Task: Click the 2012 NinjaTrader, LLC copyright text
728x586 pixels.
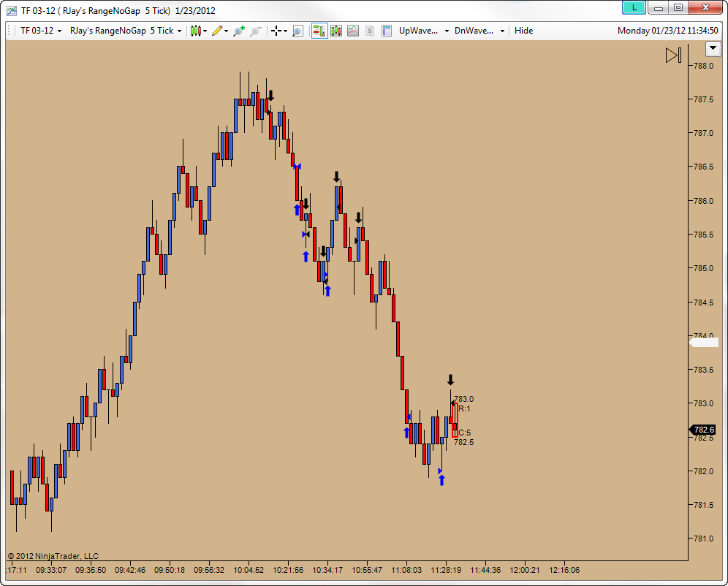Action: (x=53, y=556)
